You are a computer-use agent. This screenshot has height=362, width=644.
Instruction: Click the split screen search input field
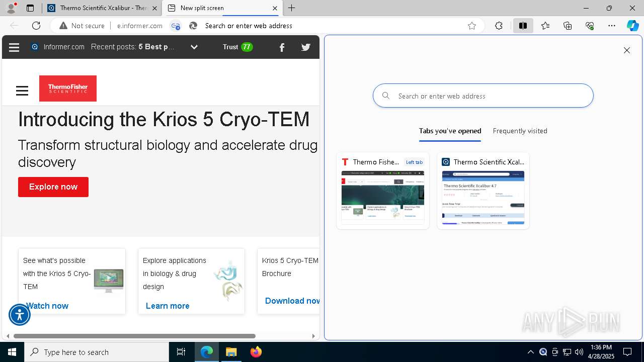(x=483, y=96)
